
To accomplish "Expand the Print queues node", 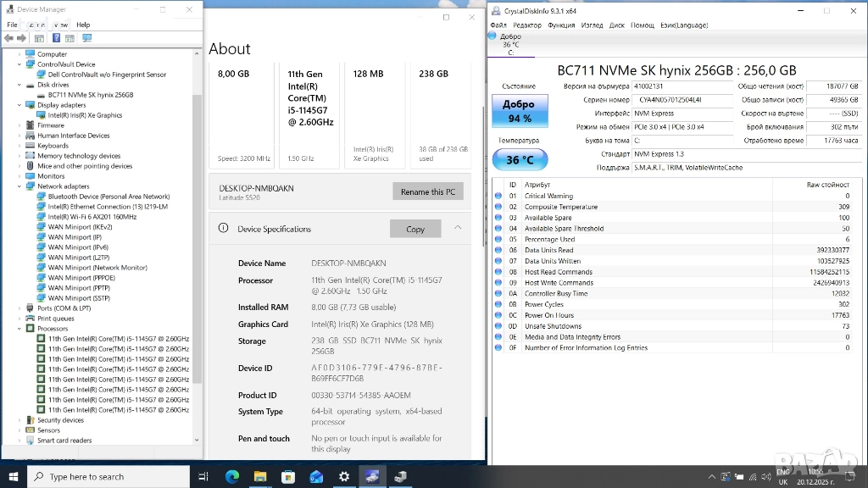I will (x=19, y=319).
